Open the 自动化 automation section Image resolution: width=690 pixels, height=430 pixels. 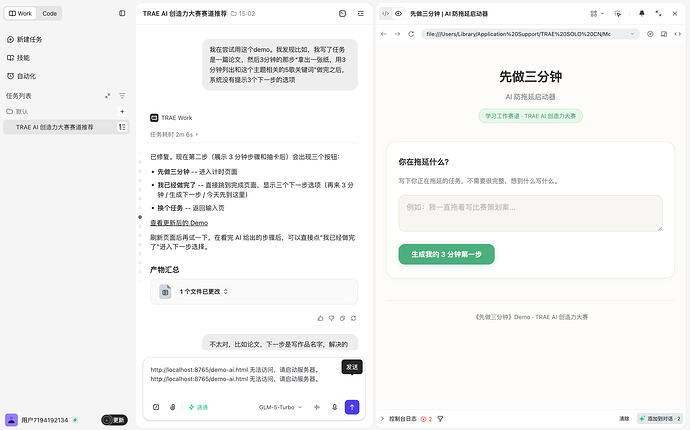tap(22, 76)
